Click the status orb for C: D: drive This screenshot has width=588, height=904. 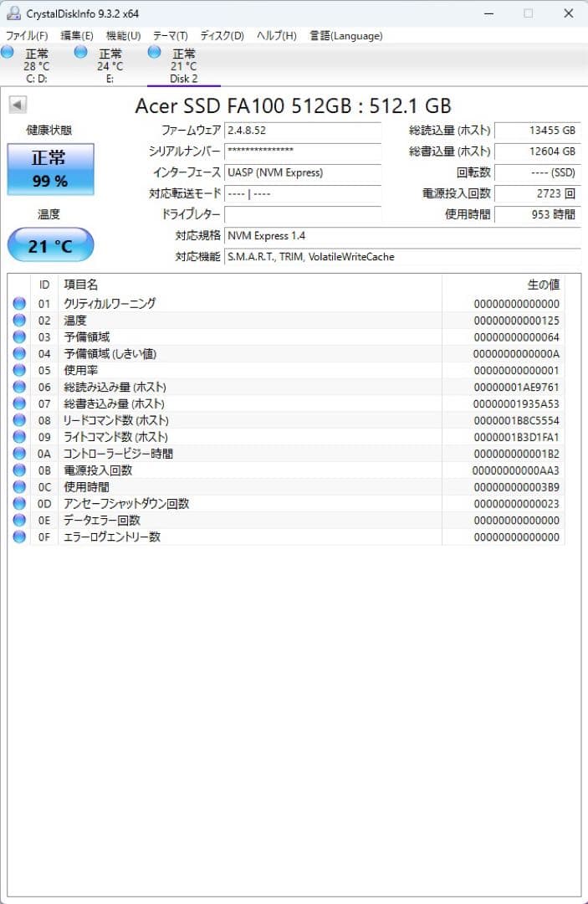coord(8,52)
